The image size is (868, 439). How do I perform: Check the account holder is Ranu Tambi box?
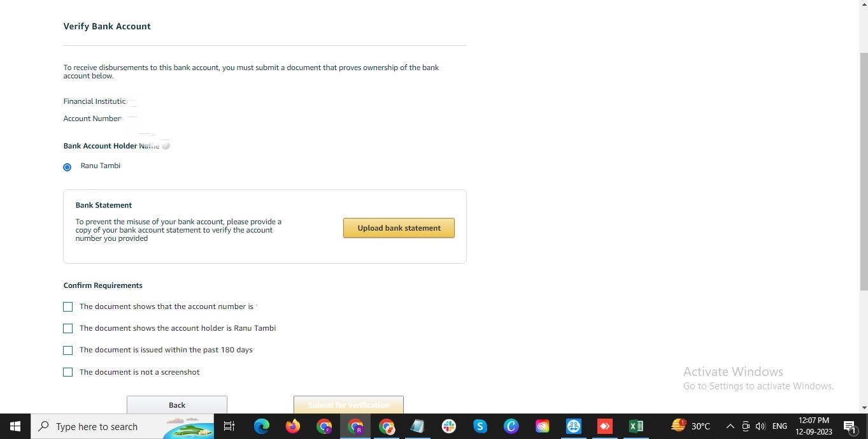click(68, 329)
